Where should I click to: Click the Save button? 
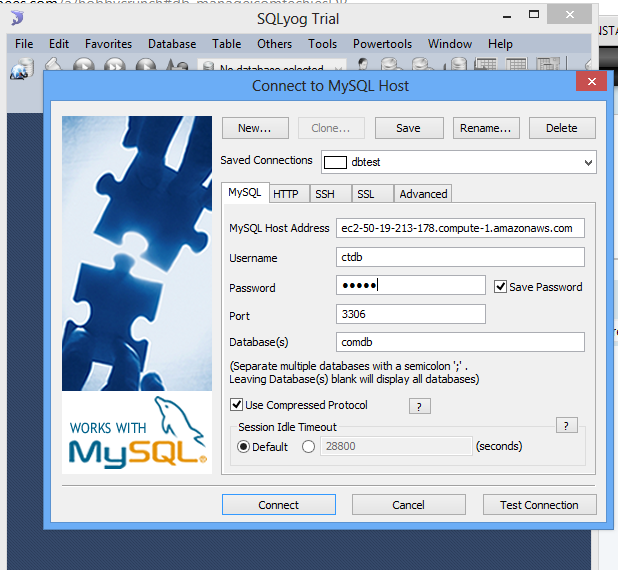click(409, 128)
